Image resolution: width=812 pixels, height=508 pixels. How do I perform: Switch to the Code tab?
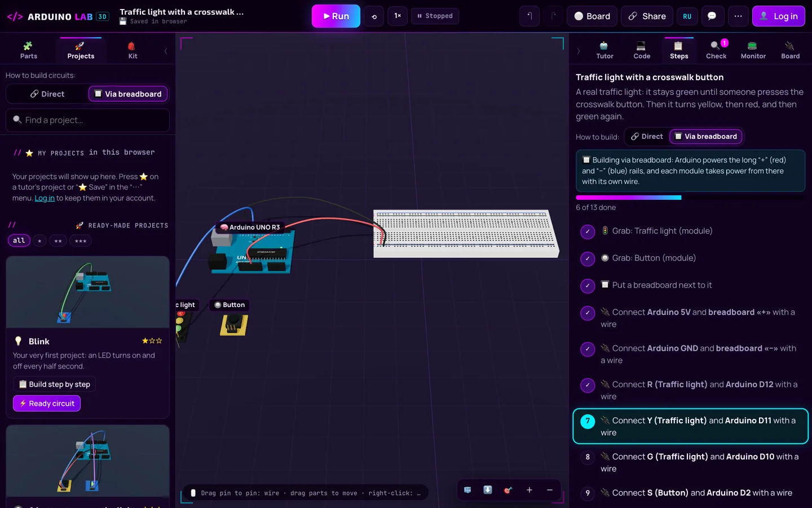[642, 50]
